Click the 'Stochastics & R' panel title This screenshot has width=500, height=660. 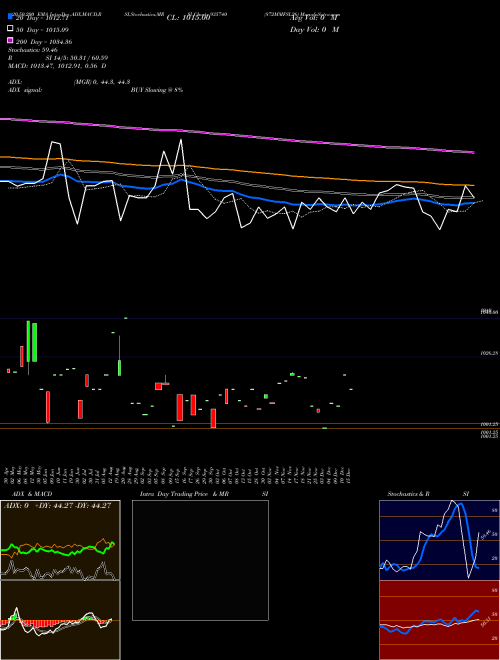click(408, 494)
